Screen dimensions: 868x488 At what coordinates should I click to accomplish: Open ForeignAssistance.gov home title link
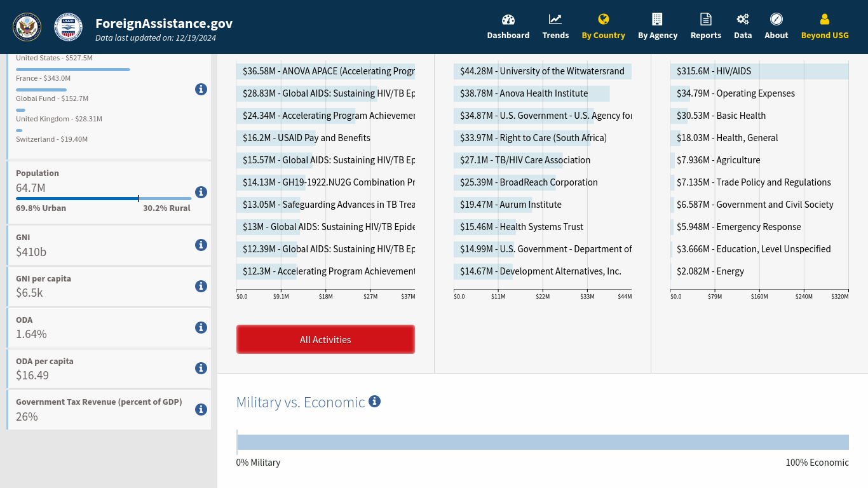click(x=164, y=24)
